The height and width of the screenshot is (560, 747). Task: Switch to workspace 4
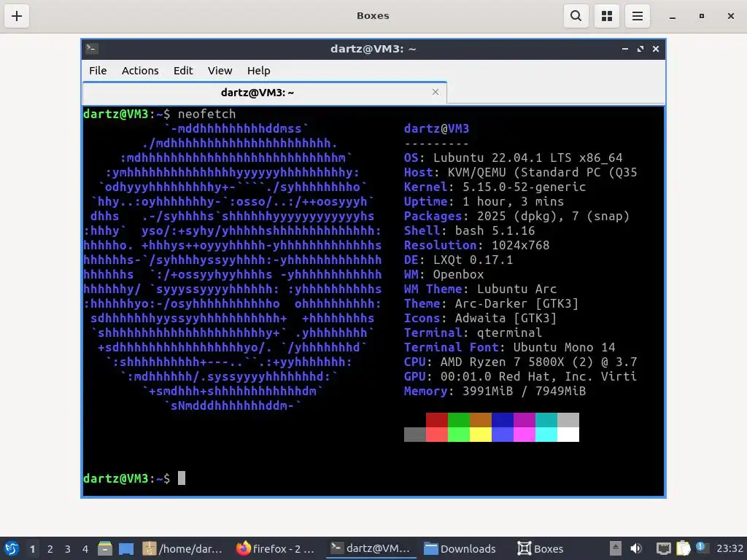pos(85,549)
